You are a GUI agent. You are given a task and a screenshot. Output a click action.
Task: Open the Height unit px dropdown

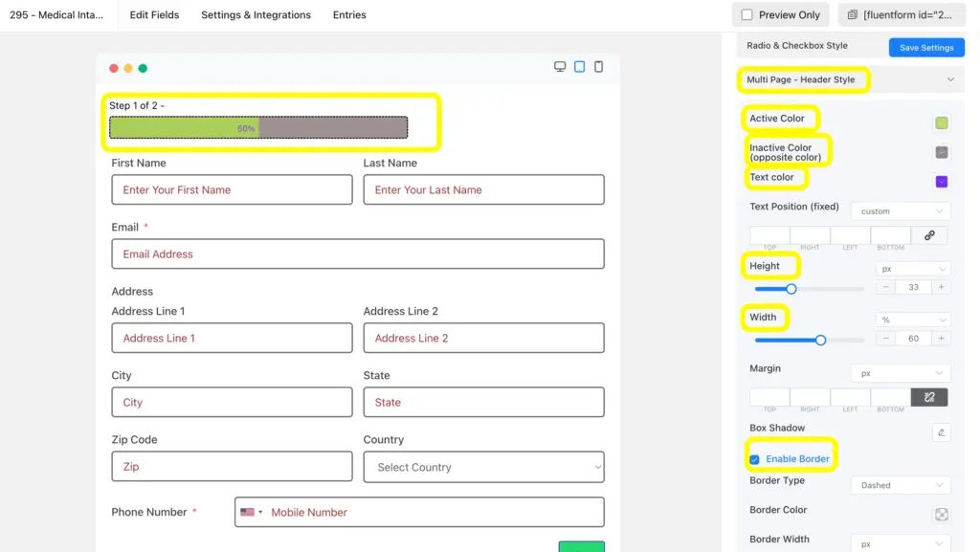[912, 269]
